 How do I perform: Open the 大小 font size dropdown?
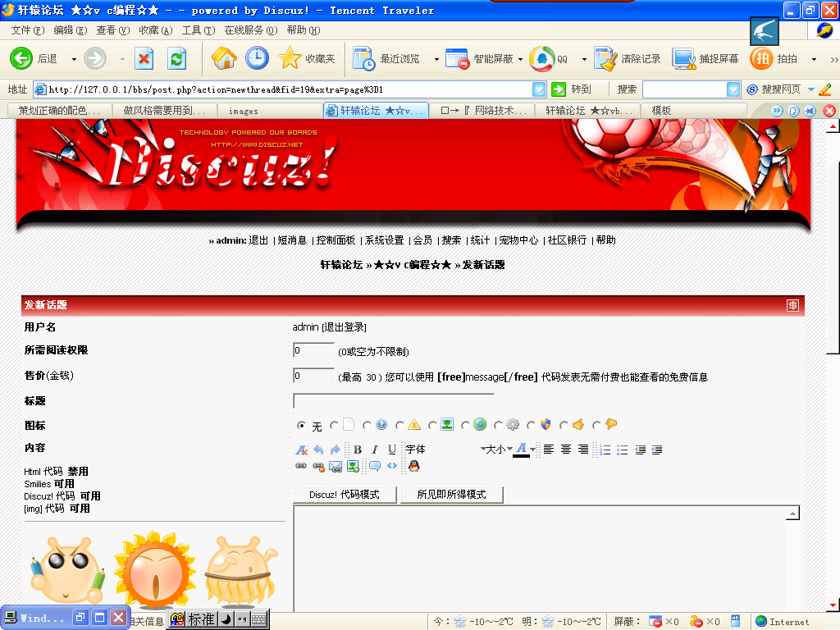pos(498,450)
